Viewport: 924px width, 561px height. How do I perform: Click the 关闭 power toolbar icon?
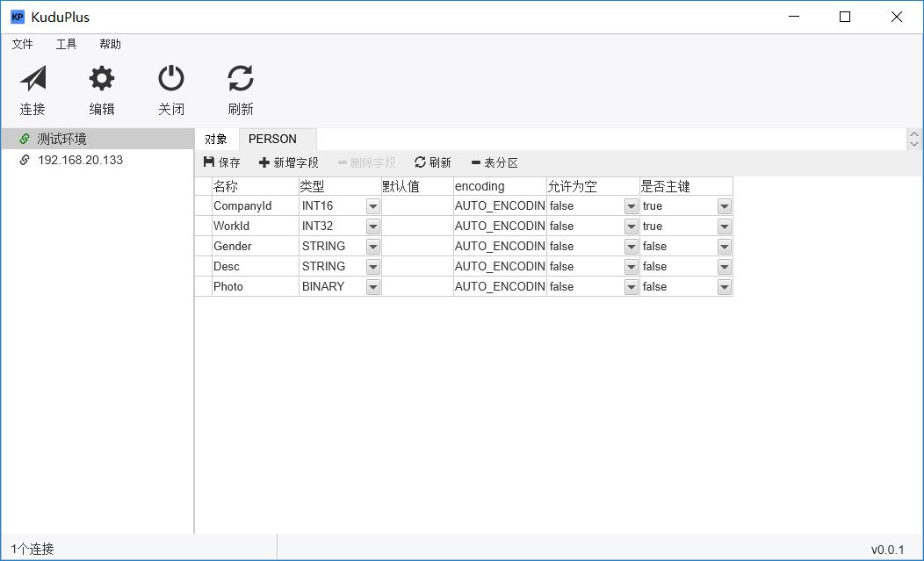[171, 78]
